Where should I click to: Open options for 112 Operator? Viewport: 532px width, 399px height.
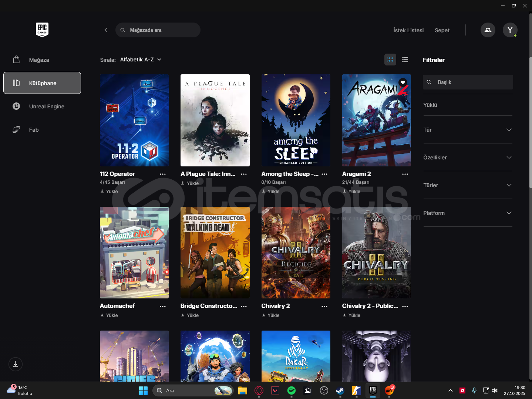(163, 174)
